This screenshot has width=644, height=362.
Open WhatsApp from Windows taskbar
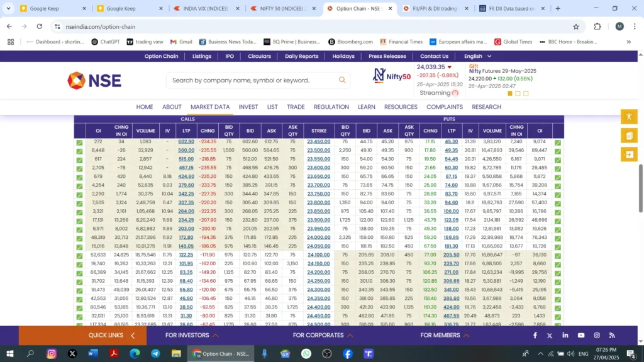point(306,353)
